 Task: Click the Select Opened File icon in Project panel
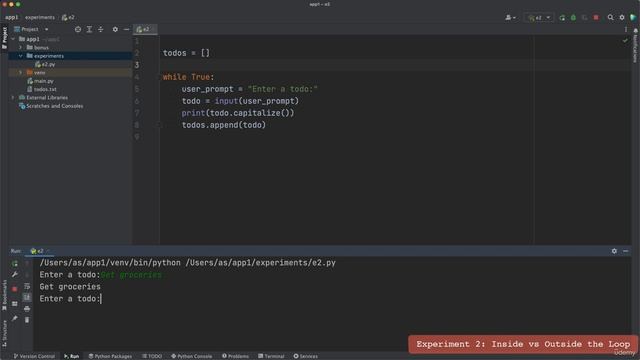click(x=78, y=29)
